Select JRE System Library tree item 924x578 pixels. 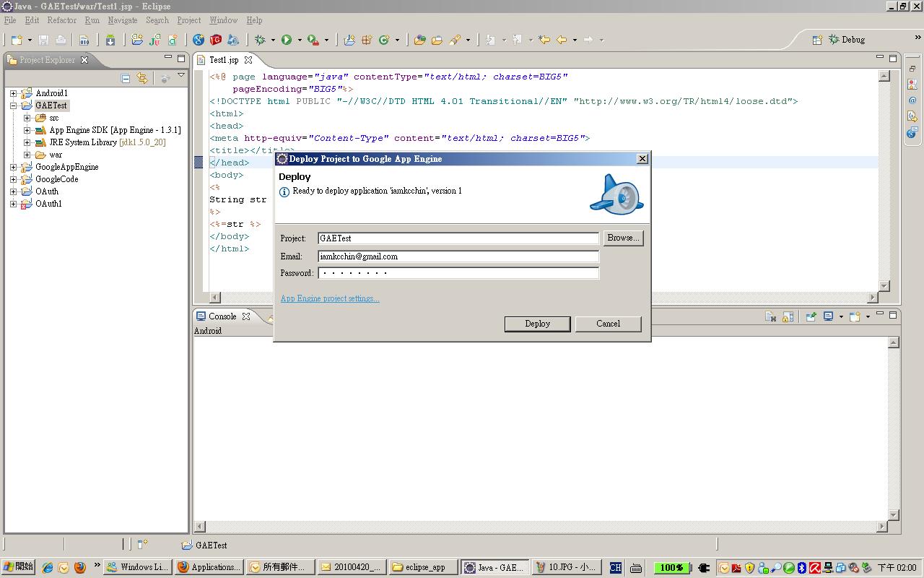[108, 142]
